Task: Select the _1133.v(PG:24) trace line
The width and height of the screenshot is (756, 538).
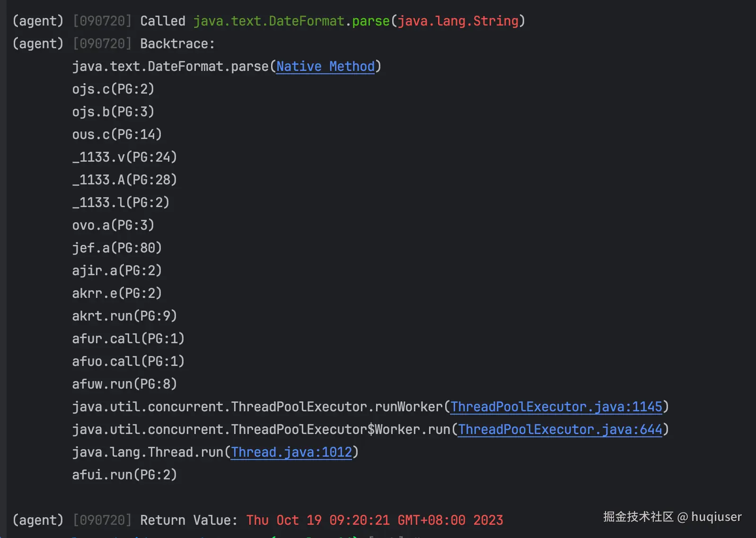Action: click(x=124, y=157)
